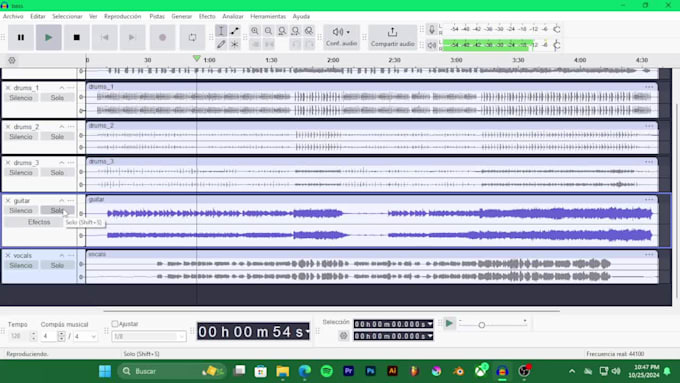Click the play-at-speed green button

449,323
